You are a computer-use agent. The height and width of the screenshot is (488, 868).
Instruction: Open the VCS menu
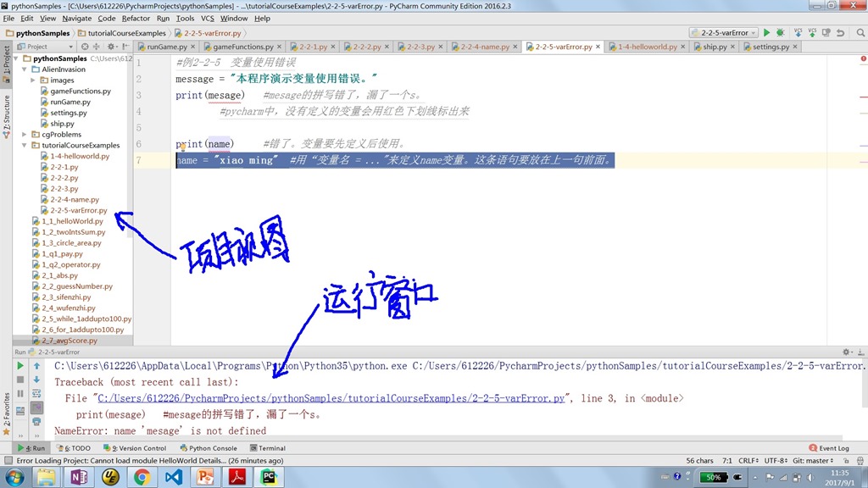point(207,19)
